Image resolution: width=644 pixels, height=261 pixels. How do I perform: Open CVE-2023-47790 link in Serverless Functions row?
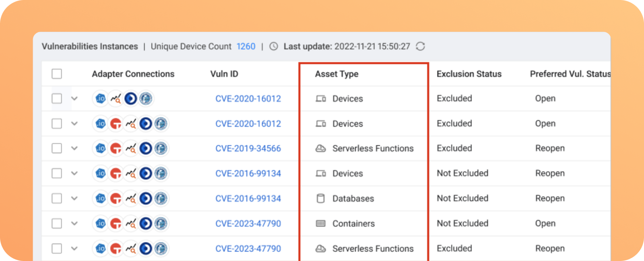(x=248, y=249)
